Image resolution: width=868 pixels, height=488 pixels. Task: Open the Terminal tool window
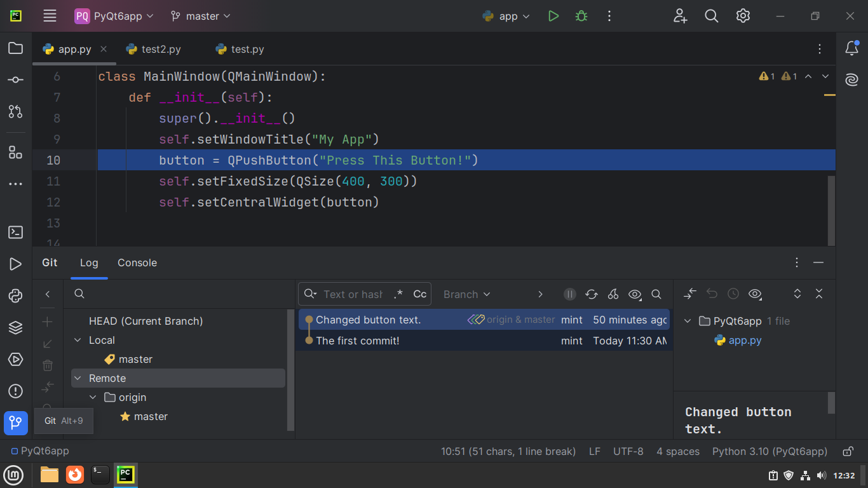(16, 233)
